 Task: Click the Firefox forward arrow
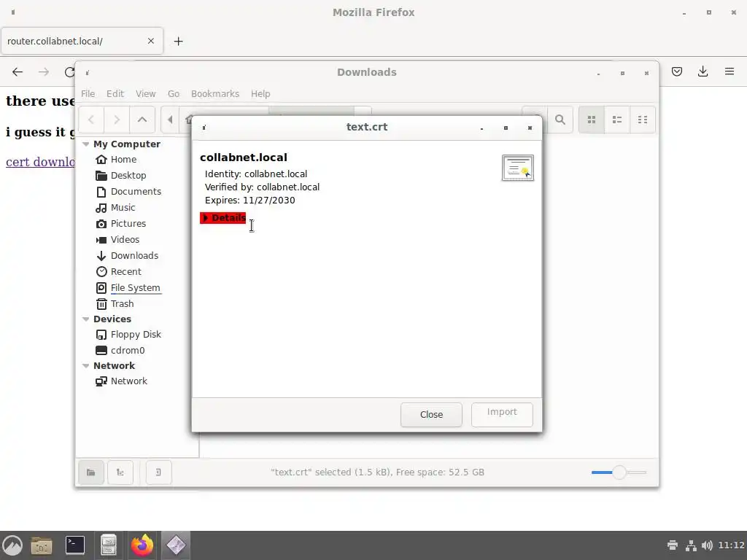[44, 72]
